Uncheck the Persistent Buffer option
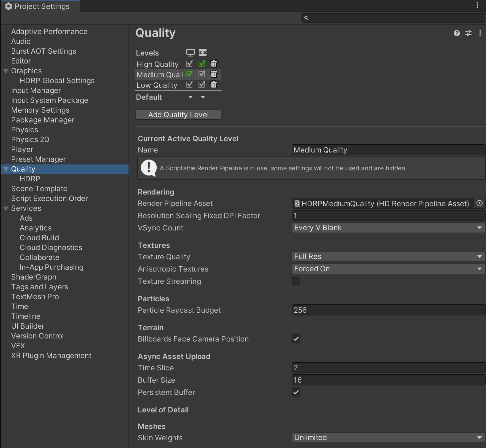The height and width of the screenshot is (448, 486). [296, 392]
